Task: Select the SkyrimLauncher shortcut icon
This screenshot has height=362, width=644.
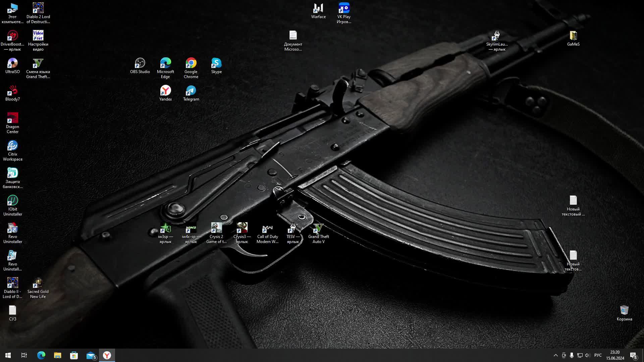Action: [x=497, y=41]
